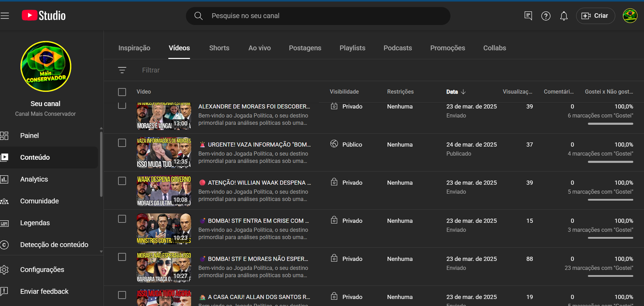Tick checkbox for A CASA CAIU video
This screenshot has width=644, height=306.
(122, 295)
